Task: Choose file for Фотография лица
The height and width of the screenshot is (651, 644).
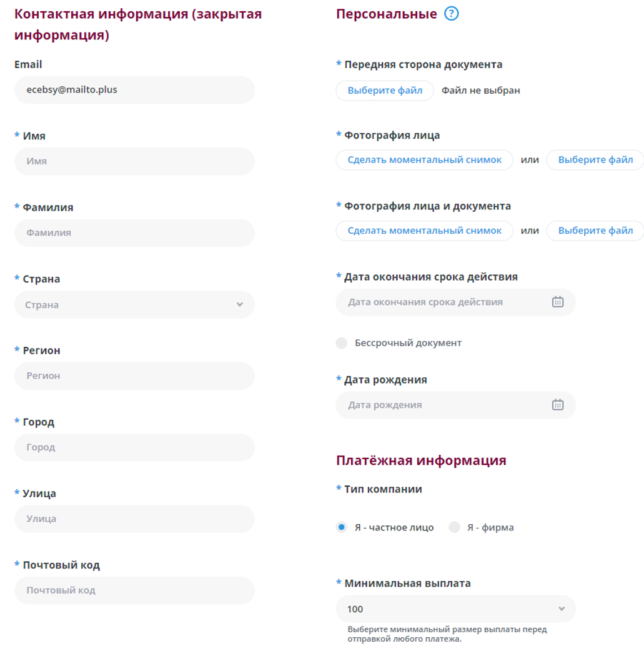Action: [595, 160]
